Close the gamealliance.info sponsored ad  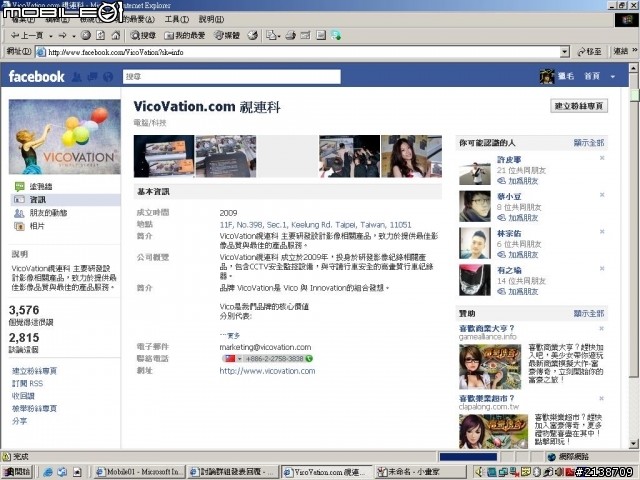[602, 329]
